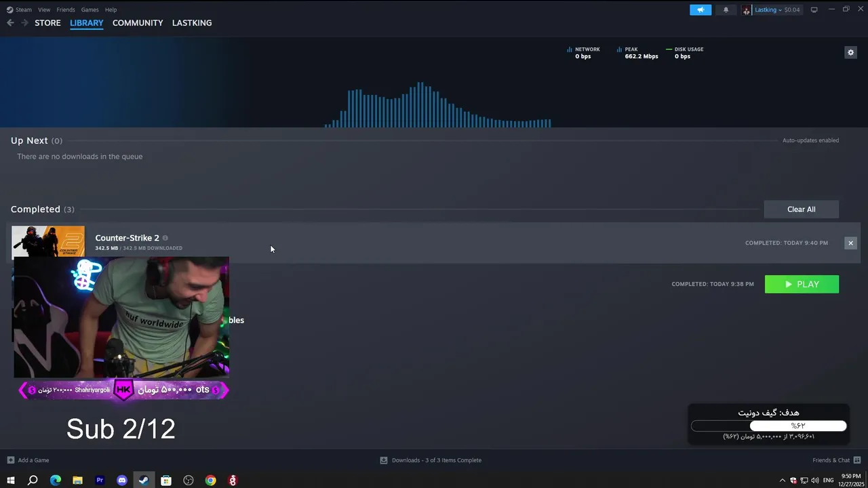Open the red swirl app in taskbar
The height and width of the screenshot is (488, 868).
(233, 481)
